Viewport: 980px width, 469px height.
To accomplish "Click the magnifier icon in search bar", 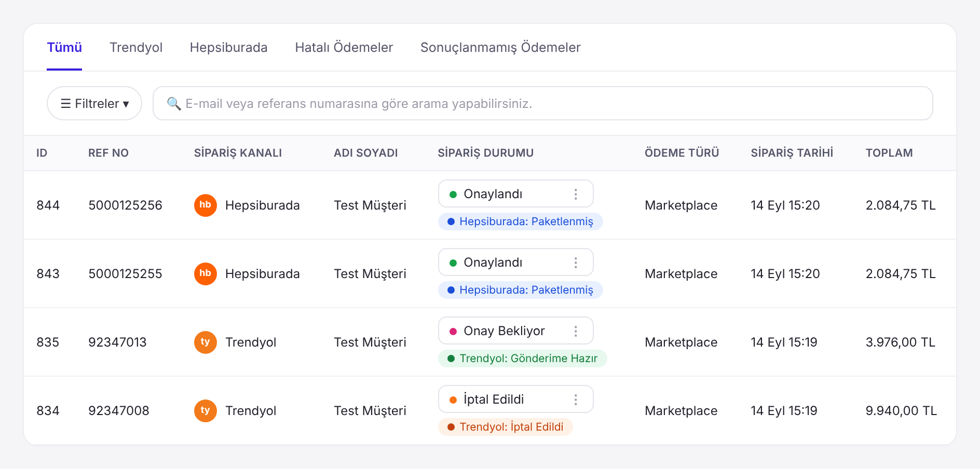I will pos(174,104).
